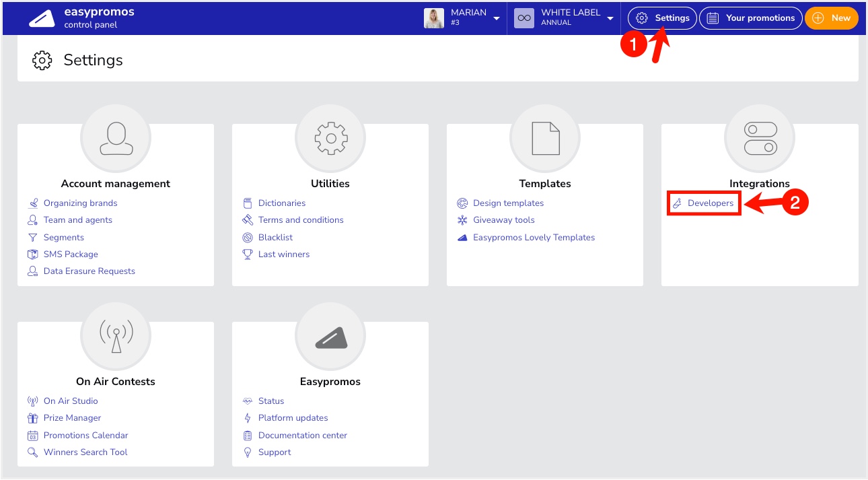Open Status link under Easypromos
868x480 pixels.
tap(271, 401)
